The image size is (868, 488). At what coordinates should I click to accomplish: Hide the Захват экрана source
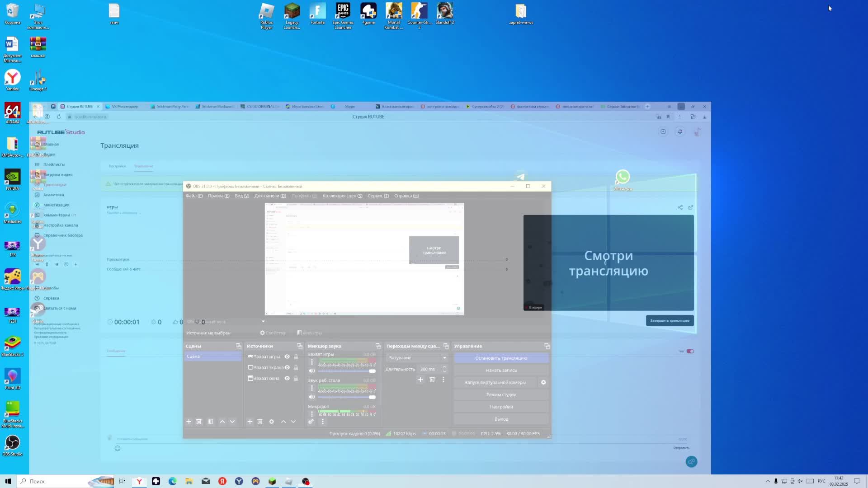[x=287, y=367]
